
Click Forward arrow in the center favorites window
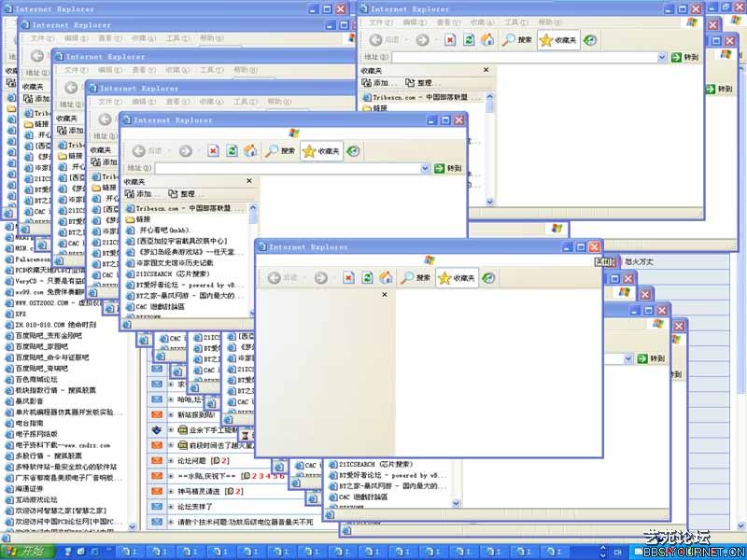(186, 151)
